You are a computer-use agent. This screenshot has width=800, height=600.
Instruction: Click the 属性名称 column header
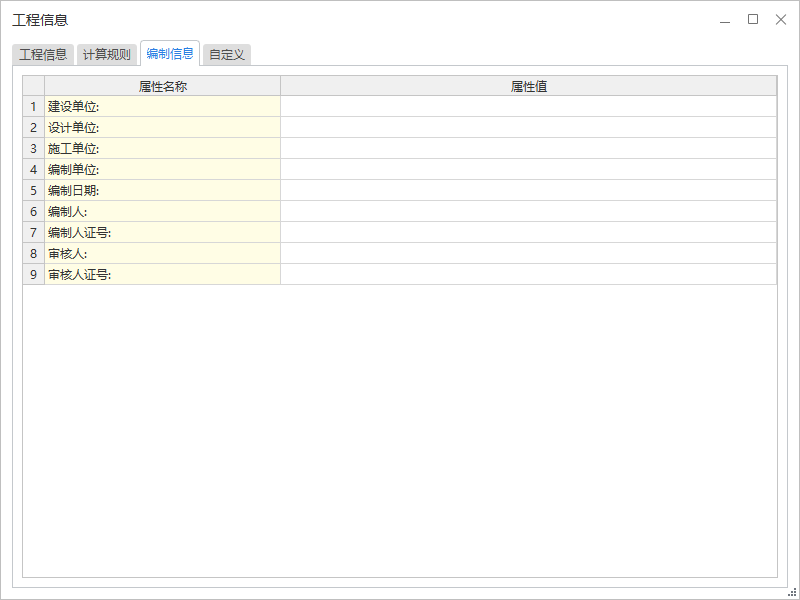162,86
